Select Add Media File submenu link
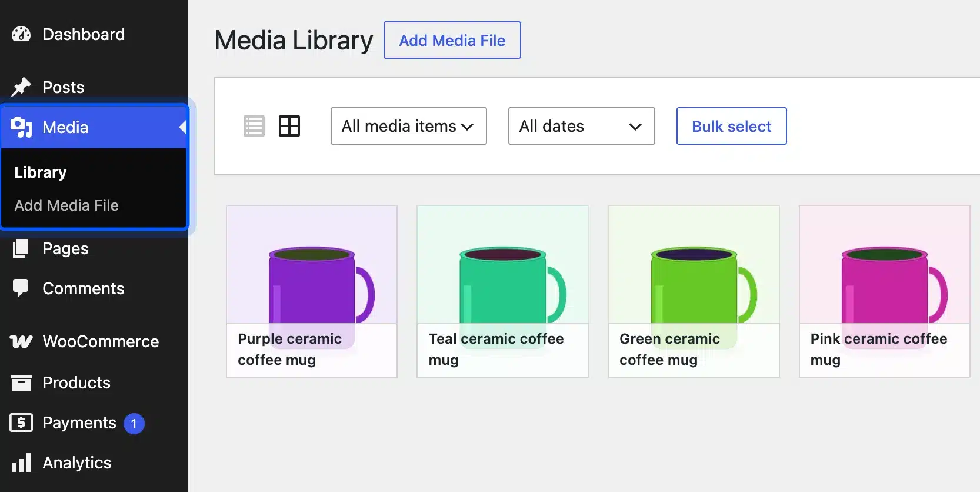 coord(66,205)
